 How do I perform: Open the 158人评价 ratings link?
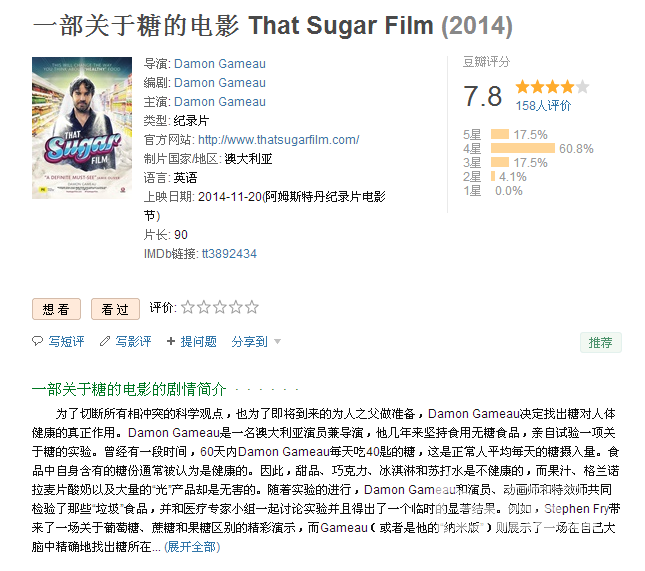543,106
